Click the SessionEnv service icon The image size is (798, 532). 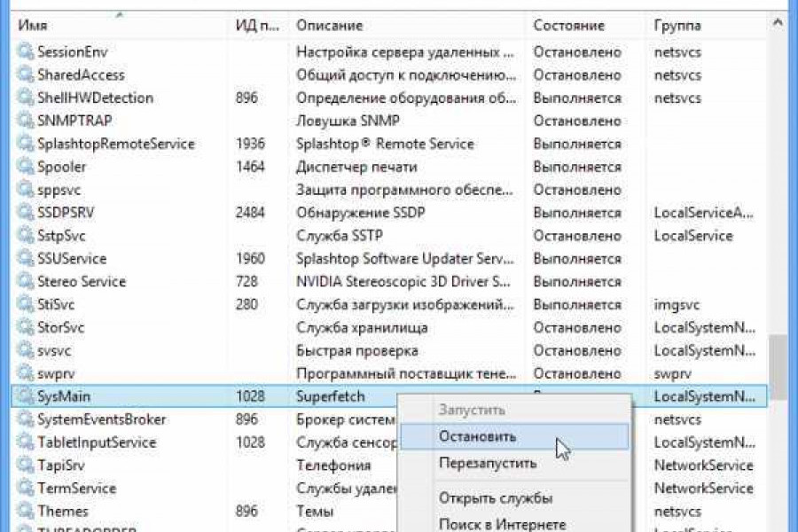point(25,51)
